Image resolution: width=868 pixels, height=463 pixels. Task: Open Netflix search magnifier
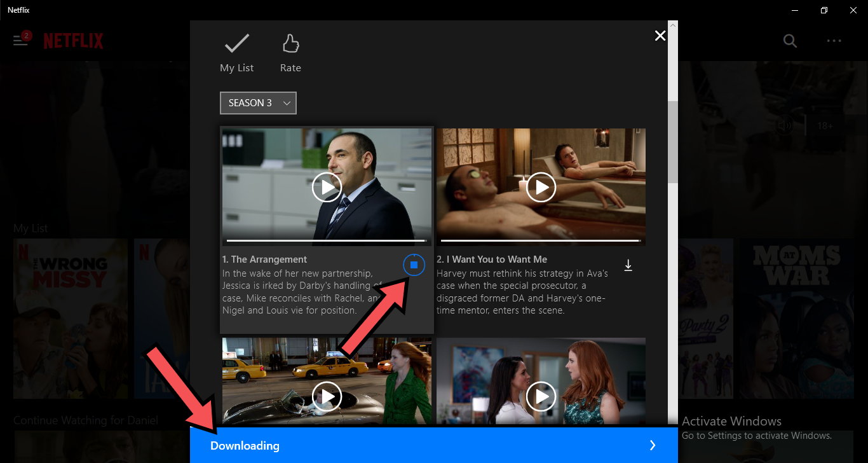click(x=790, y=41)
